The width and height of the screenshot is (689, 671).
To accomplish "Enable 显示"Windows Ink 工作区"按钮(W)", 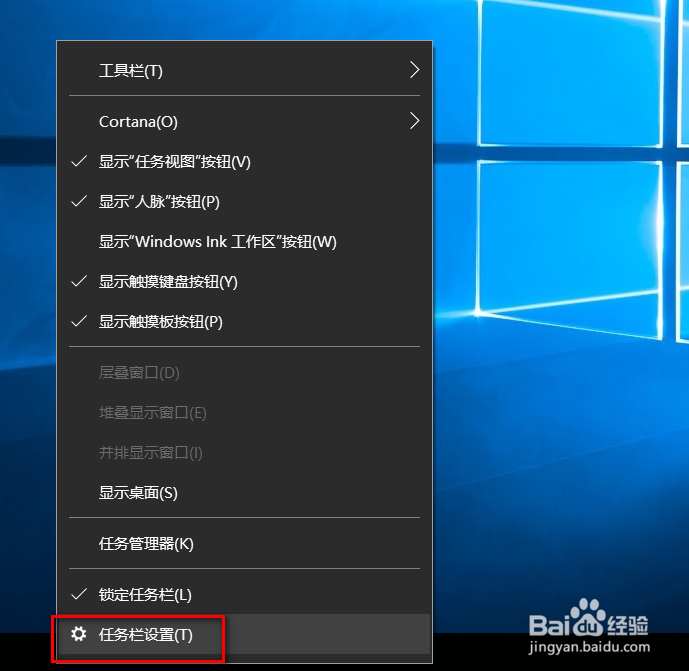I will [x=244, y=242].
